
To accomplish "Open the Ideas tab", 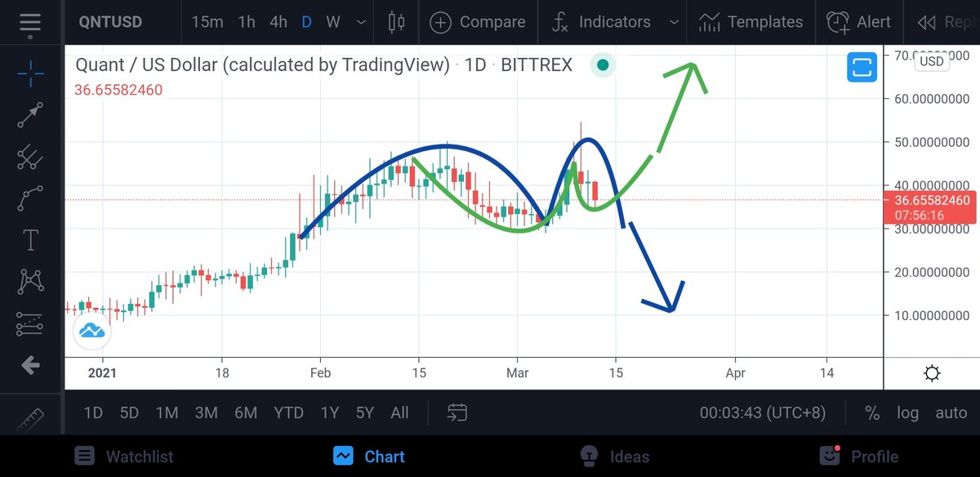I will coord(614,456).
